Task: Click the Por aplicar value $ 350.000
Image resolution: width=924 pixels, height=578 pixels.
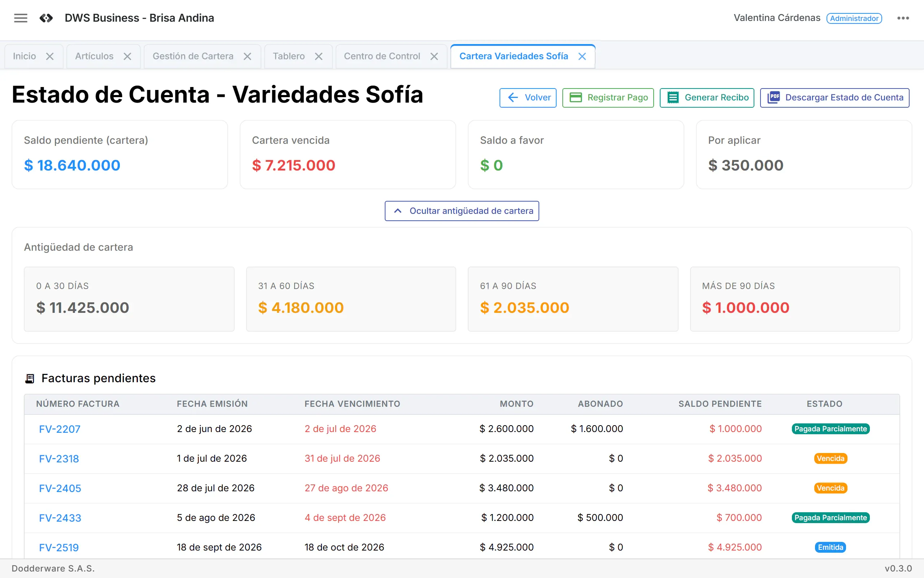Action: click(745, 165)
